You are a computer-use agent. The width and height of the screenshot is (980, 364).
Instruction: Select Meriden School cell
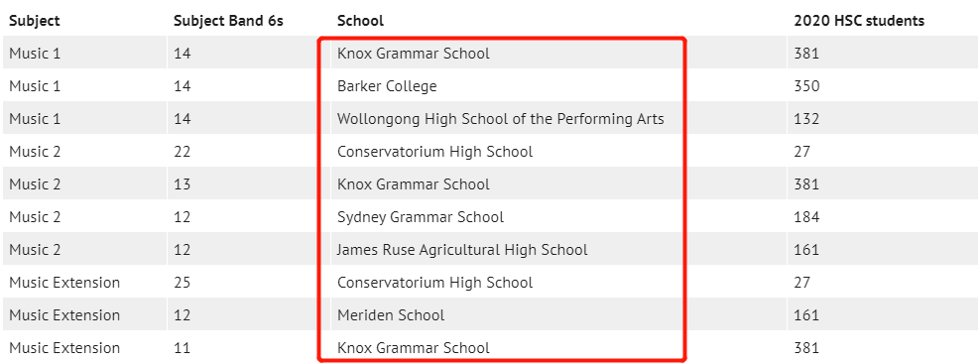(x=391, y=315)
